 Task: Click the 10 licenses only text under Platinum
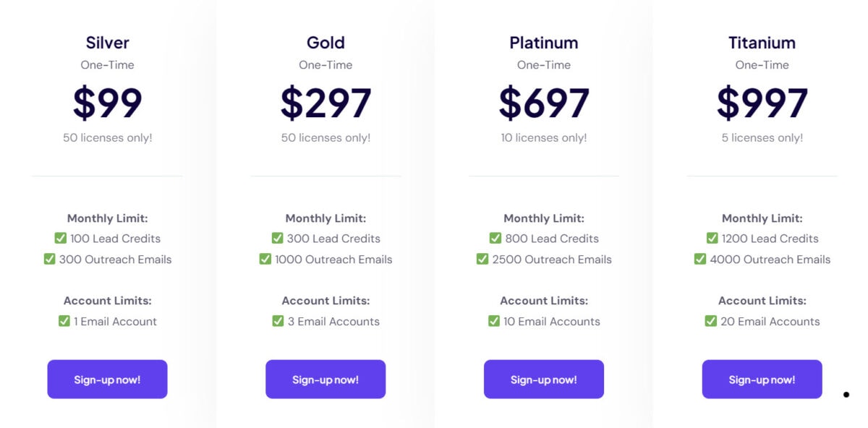[544, 137]
